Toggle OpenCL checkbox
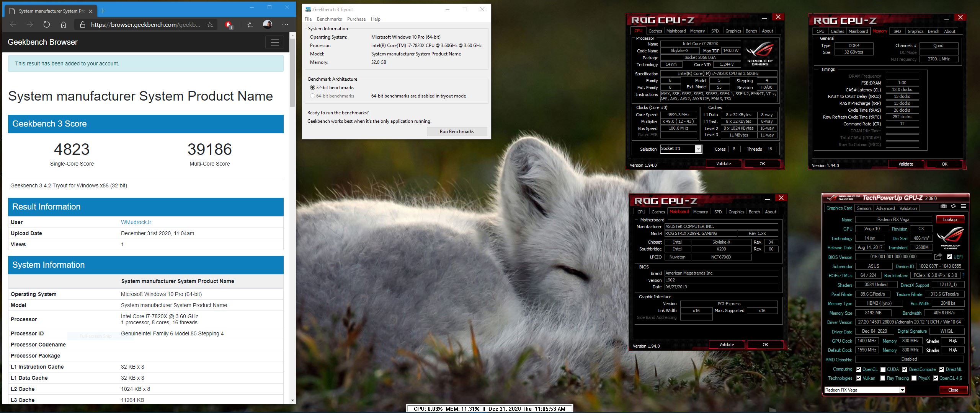This screenshot has width=980, height=413. 859,369
